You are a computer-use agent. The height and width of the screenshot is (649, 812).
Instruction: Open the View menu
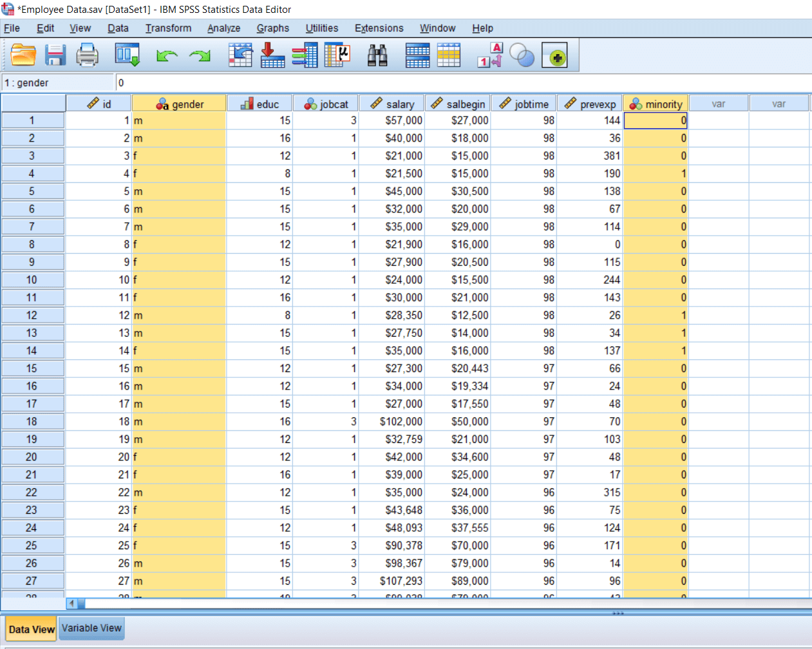(80, 28)
